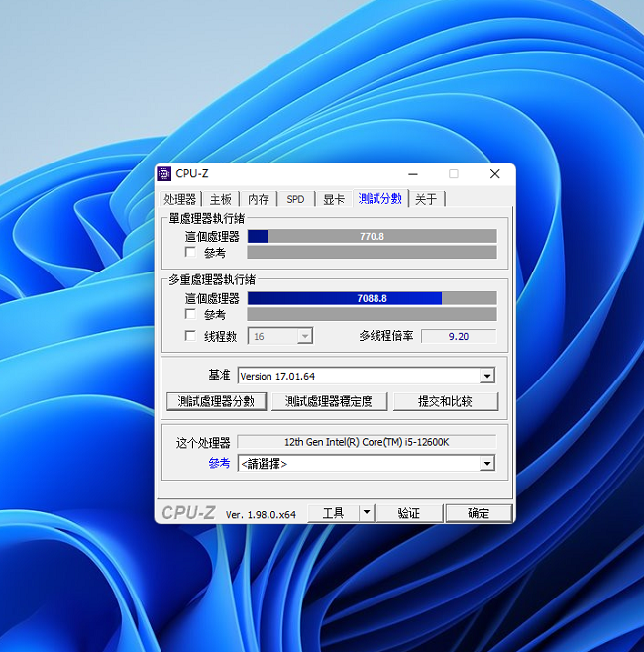Click the 測試處理器分數 button
644x652 pixels.
[x=216, y=401]
